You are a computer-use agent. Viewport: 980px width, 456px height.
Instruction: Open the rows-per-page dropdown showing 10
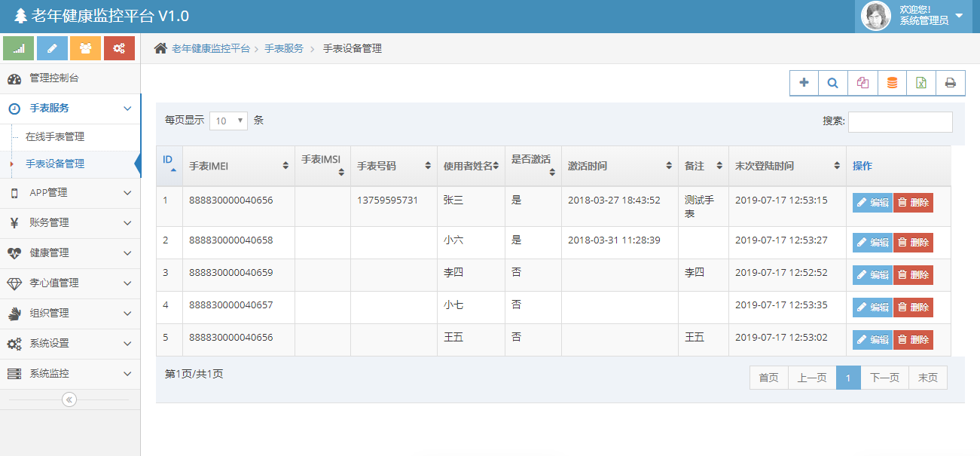228,121
